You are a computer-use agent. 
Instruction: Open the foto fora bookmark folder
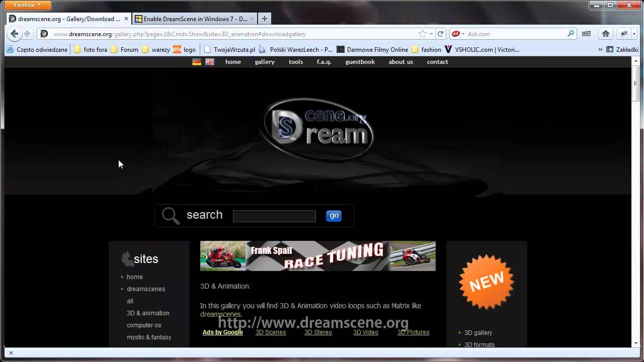[x=91, y=49]
